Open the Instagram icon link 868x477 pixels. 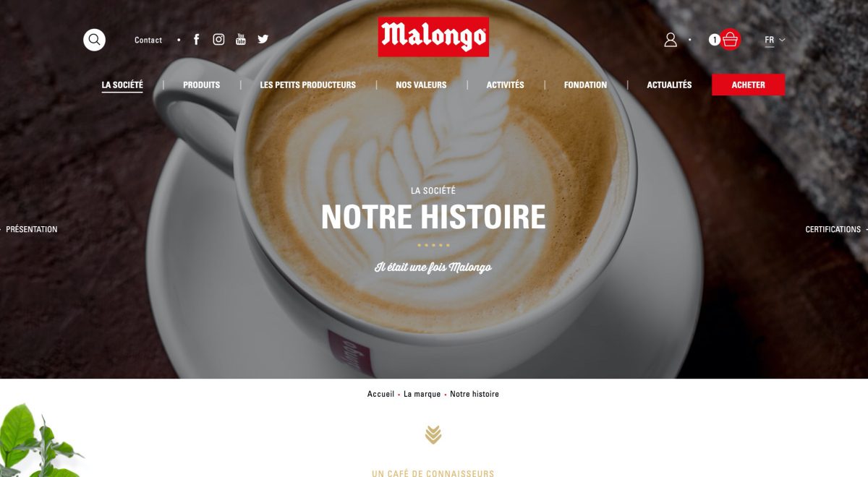point(218,40)
